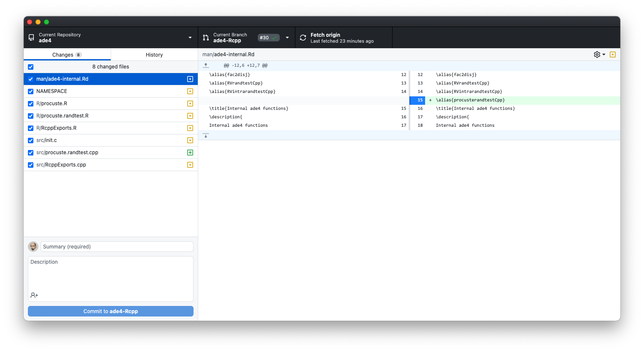Image resolution: width=644 pixels, height=352 pixels.
Task: Uncheck the R/procuste.randtest.R checkbox
Action: (30, 116)
